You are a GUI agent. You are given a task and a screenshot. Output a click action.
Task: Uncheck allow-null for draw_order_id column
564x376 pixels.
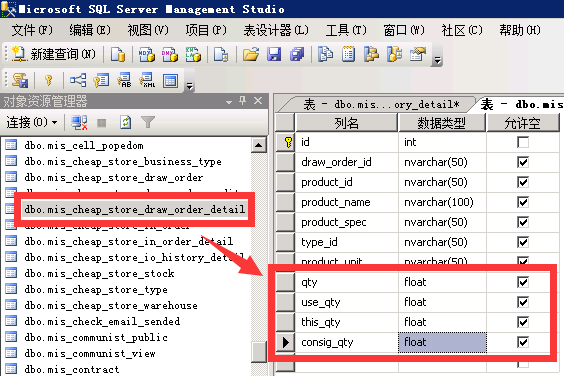[x=523, y=162]
